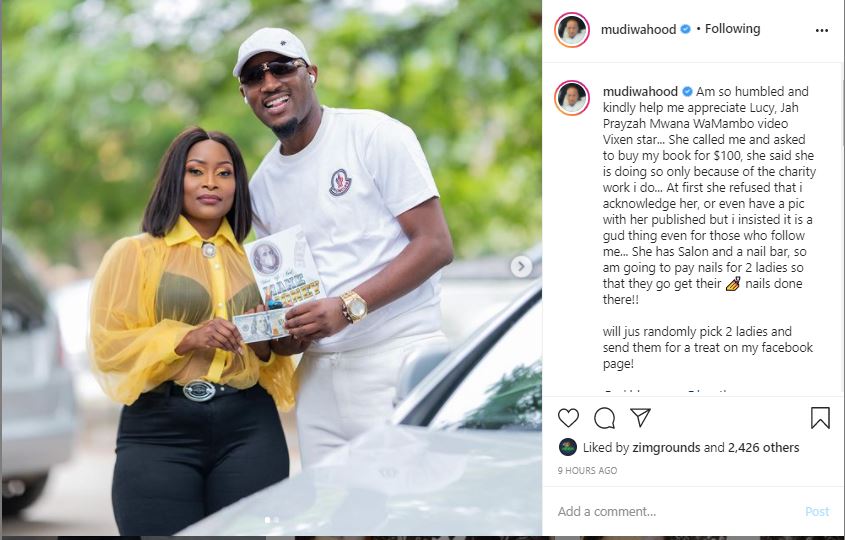Share the post via paper plane icon
845x540 pixels.
(640, 418)
